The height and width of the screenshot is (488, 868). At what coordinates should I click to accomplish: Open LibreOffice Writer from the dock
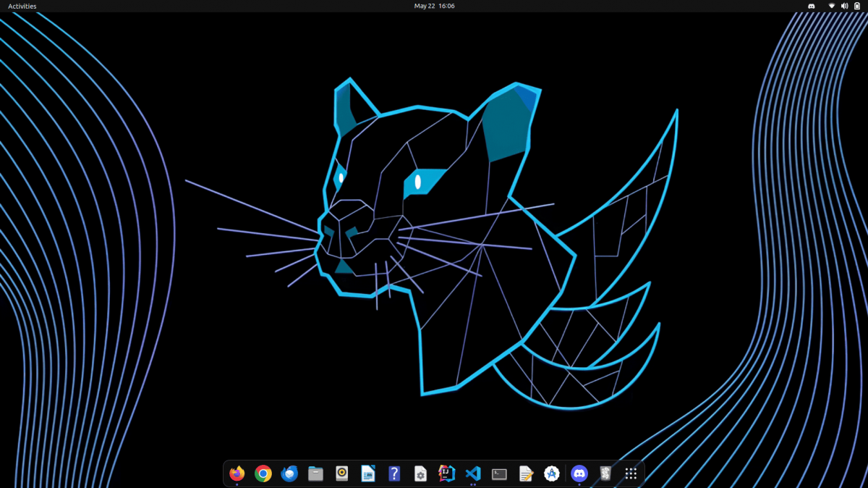(x=368, y=474)
